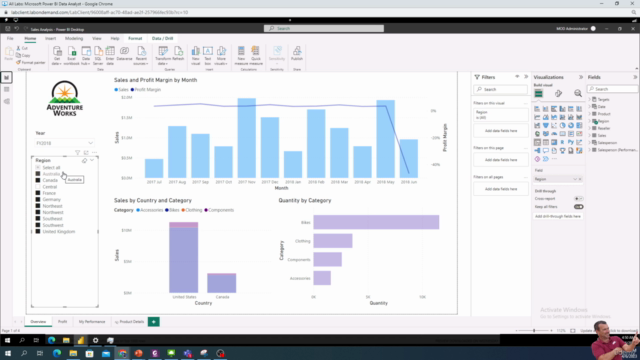Check the Select all checkbox
Viewport: 640px width, 360px height.
(x=38, y=167)
